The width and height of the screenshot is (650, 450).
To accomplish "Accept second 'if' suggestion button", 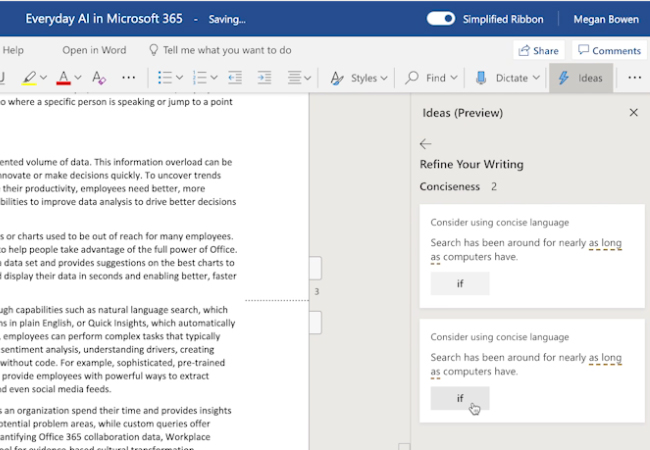I will click(x=460, y=398).
